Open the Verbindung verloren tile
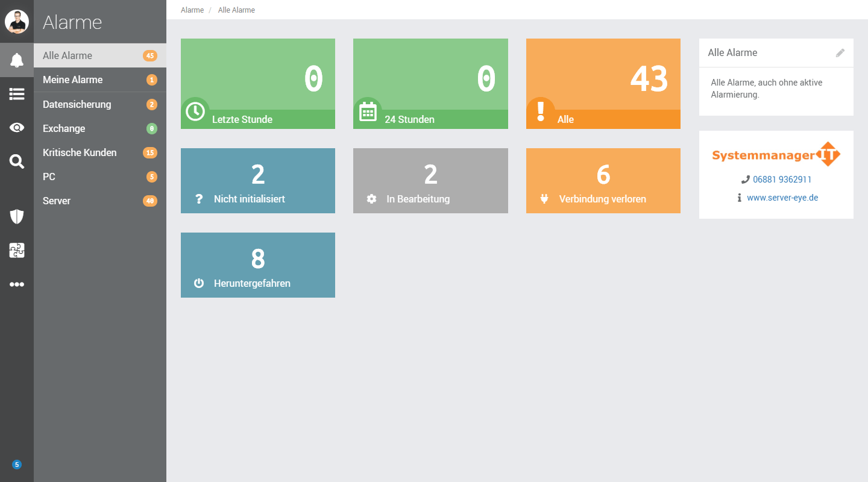The width and height of the screenshot is (868, 482). [603, 181]
